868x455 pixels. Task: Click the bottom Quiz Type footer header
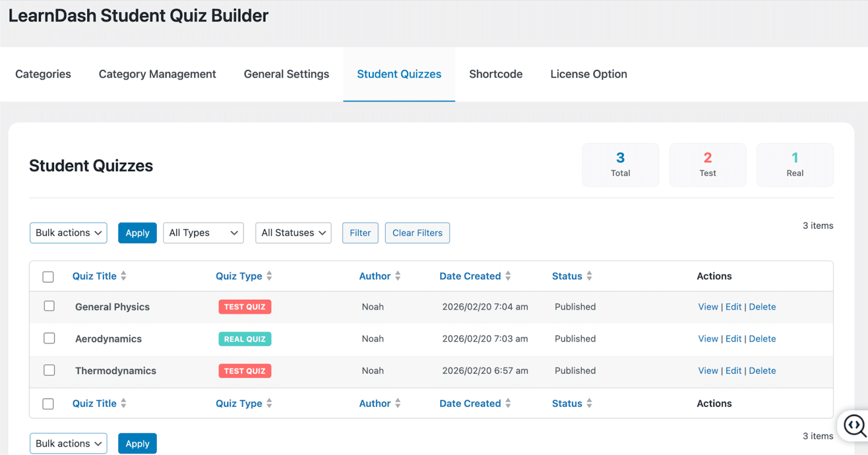(x=239, y=403)
